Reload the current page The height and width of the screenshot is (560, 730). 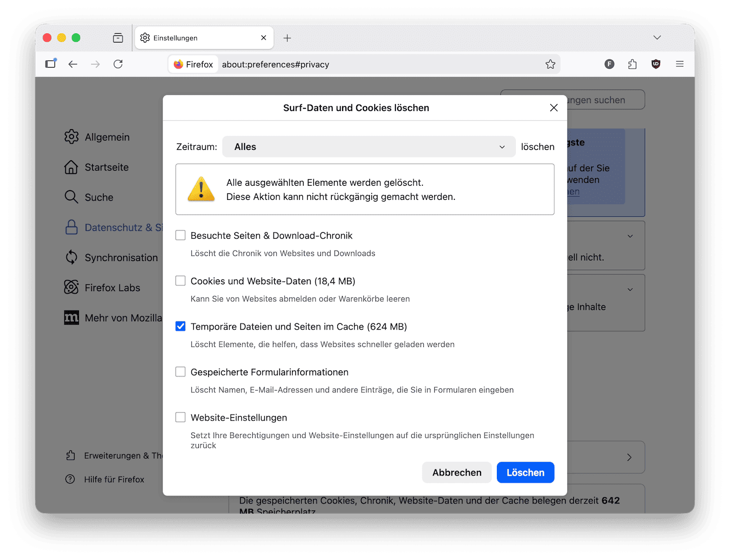coord(118,64)
